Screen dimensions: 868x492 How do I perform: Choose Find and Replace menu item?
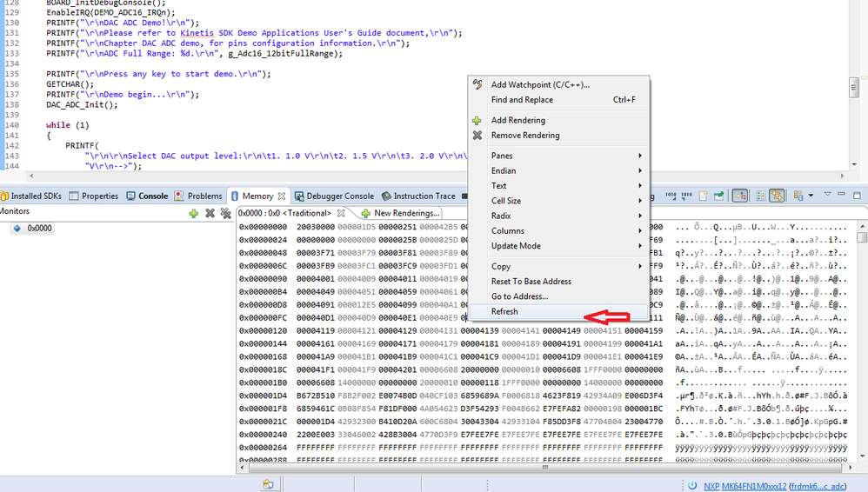click(x=558, y=100)
